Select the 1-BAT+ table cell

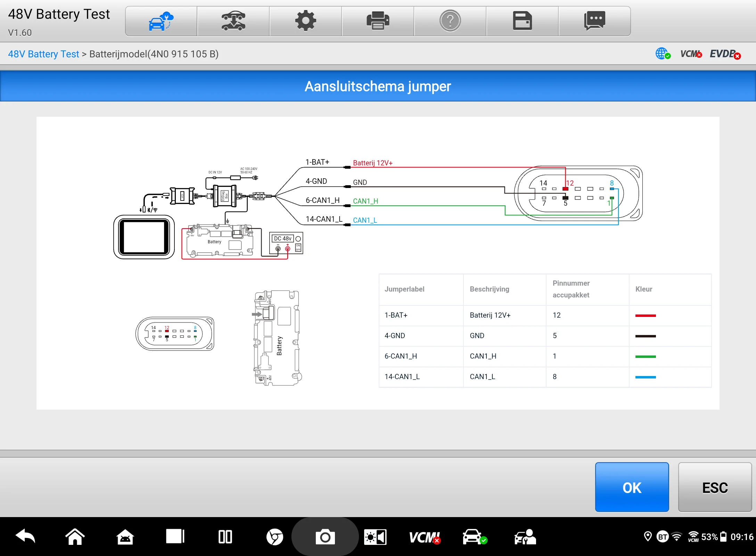(421, 315)
